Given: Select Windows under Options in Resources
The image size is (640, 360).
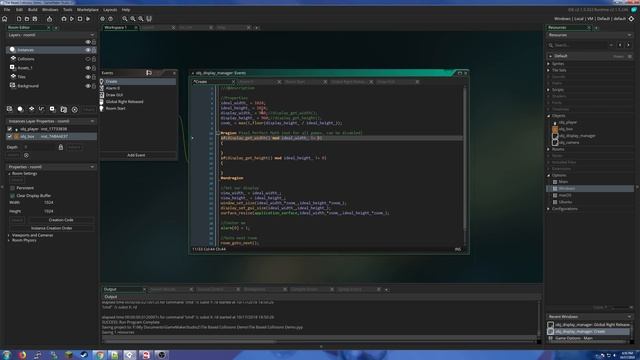Looking at the screenshot, I should tap(567, 189).
